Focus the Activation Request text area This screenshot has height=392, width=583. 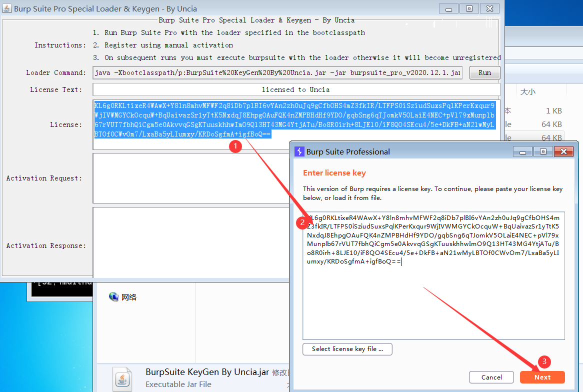[x=191, y=178]
